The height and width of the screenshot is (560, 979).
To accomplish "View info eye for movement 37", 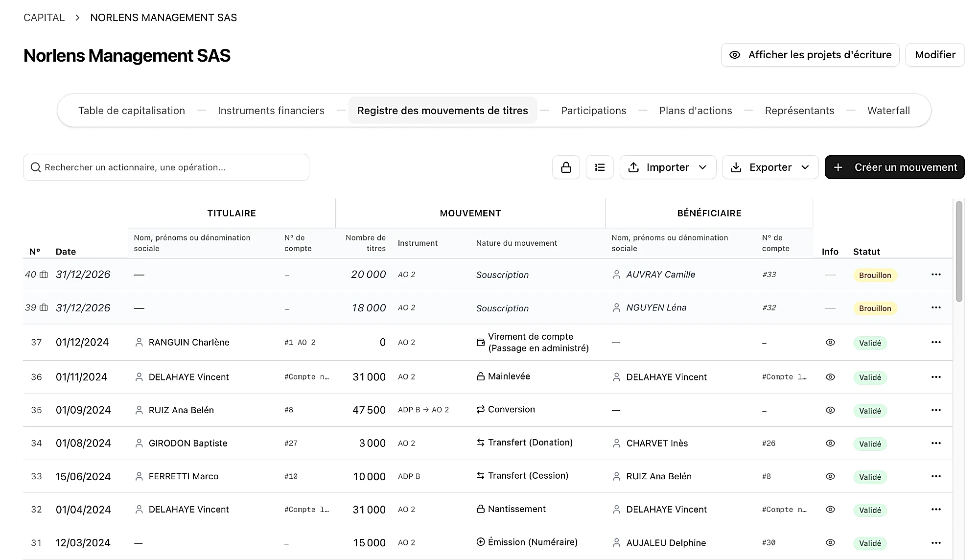I will 830,342.
